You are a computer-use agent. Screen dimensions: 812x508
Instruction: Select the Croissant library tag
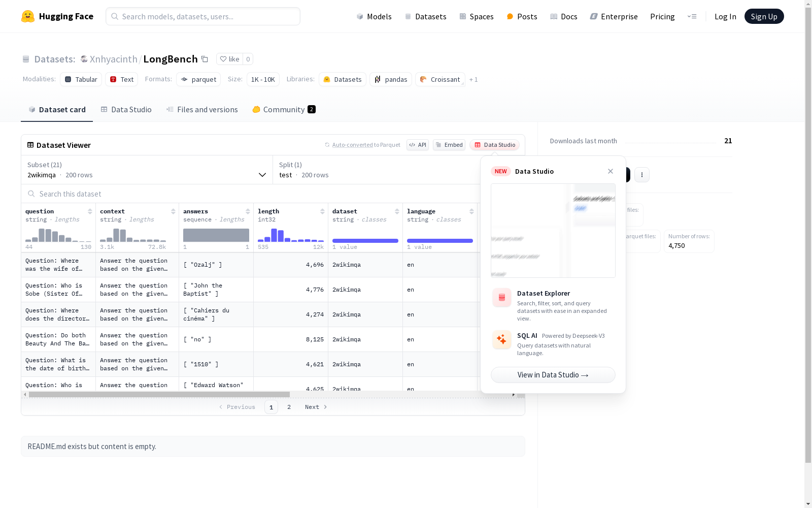[x=440, y=79]
